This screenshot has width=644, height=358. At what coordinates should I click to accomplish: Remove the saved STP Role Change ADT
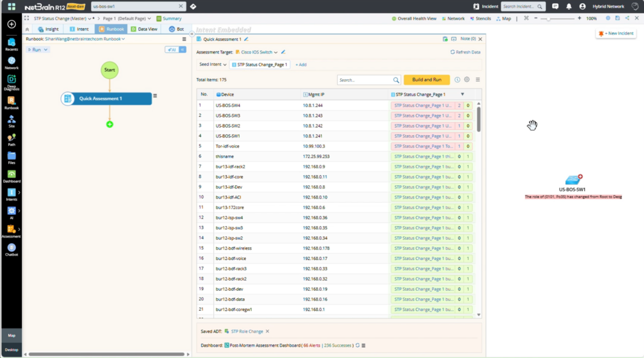click(267, 331)
